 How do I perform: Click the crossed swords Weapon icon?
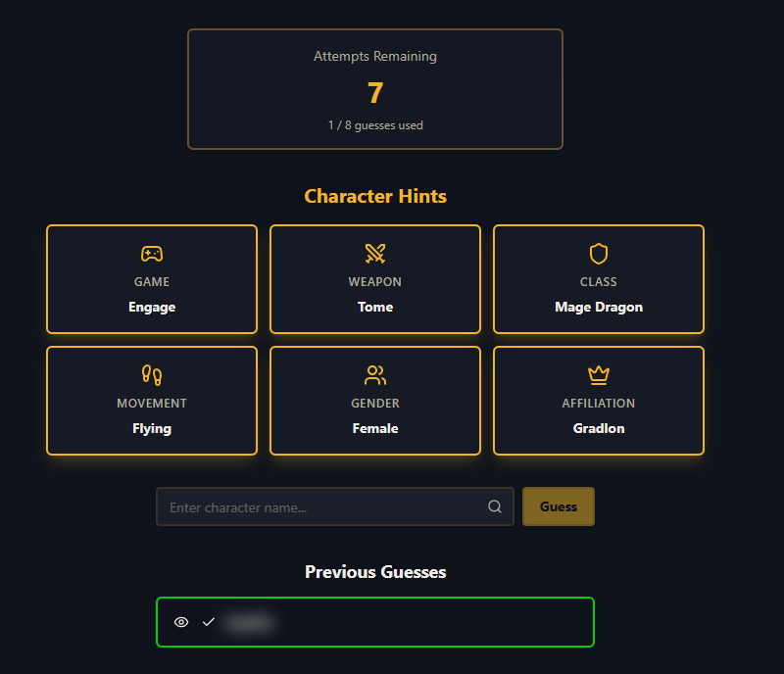pos(375,254)
